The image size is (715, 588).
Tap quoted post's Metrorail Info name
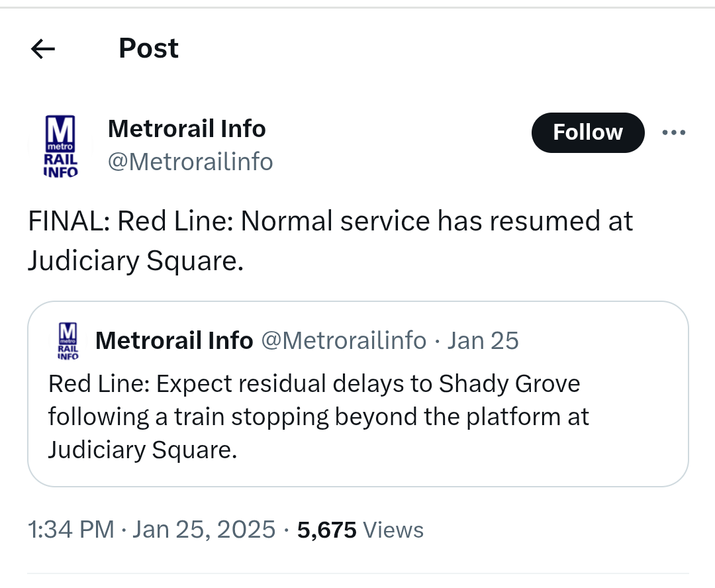pos(174,340)
